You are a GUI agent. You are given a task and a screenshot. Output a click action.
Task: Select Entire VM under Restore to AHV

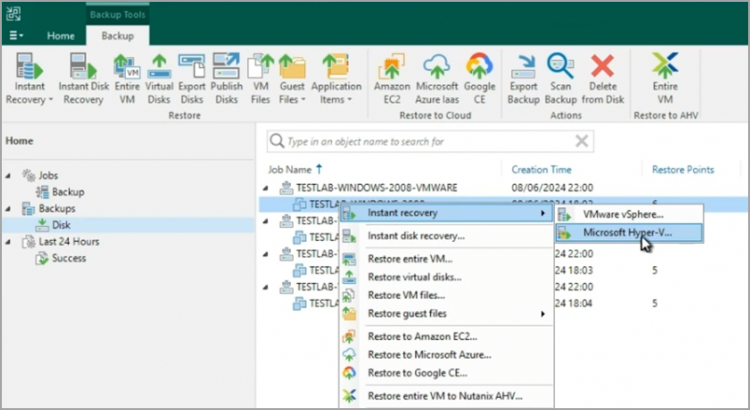coord(665,79)
